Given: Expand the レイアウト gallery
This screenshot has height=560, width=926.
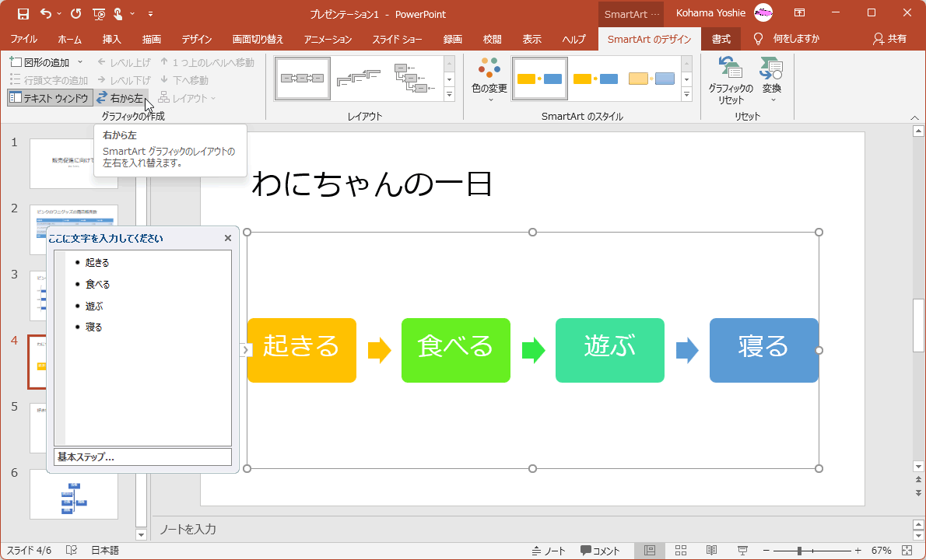Looking at the screenshot, I should 449,93.
